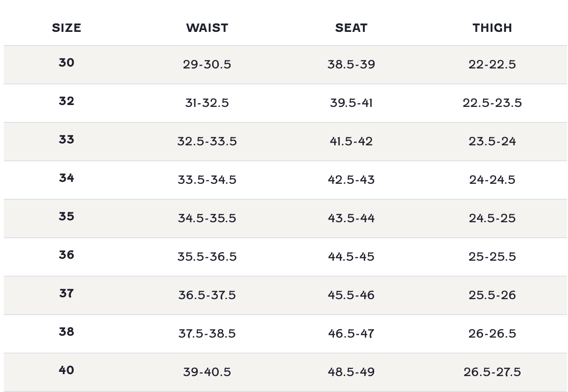Select size 34 row label

point(66,178)
